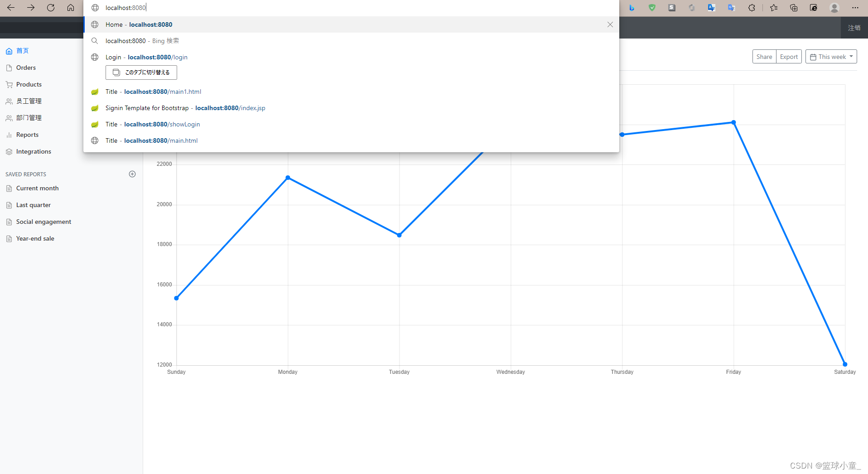Choose the Login localhost:8080/login suggestion
Screen dimensions: 868x474
351,57
